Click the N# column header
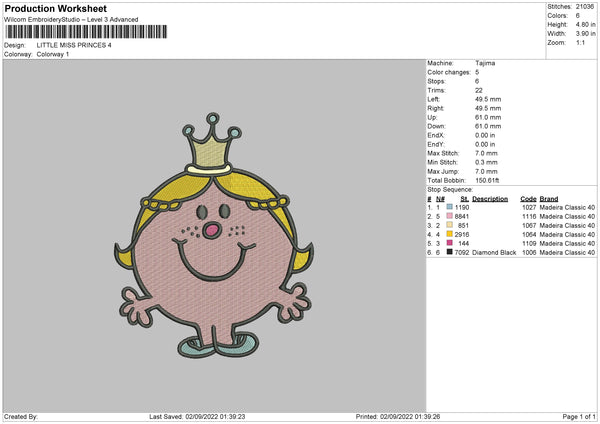 [441, 198]
